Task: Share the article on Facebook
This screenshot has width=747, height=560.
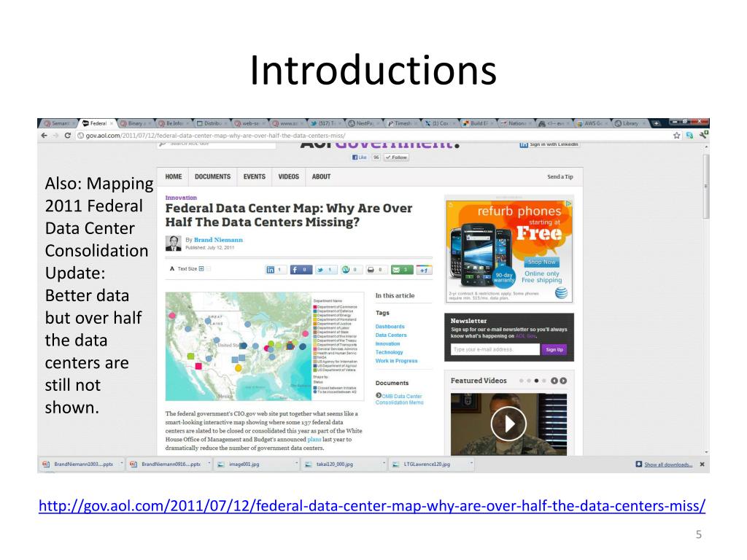Action: 301,270
